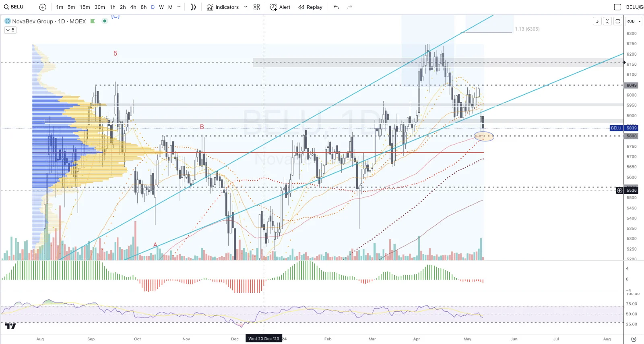Start bar Replay mode
This screenshot has height=344, width=644.
pos(310,7)
